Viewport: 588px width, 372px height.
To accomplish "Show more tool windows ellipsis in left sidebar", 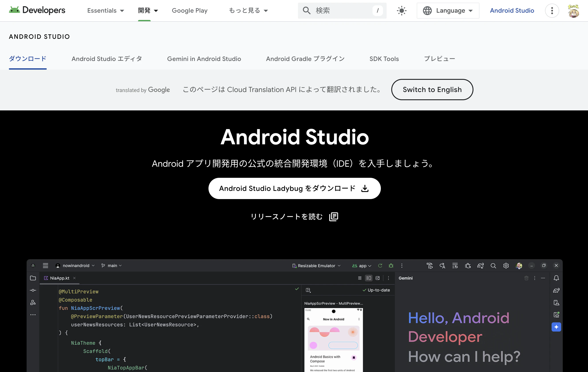I will (x=33, y=315).
